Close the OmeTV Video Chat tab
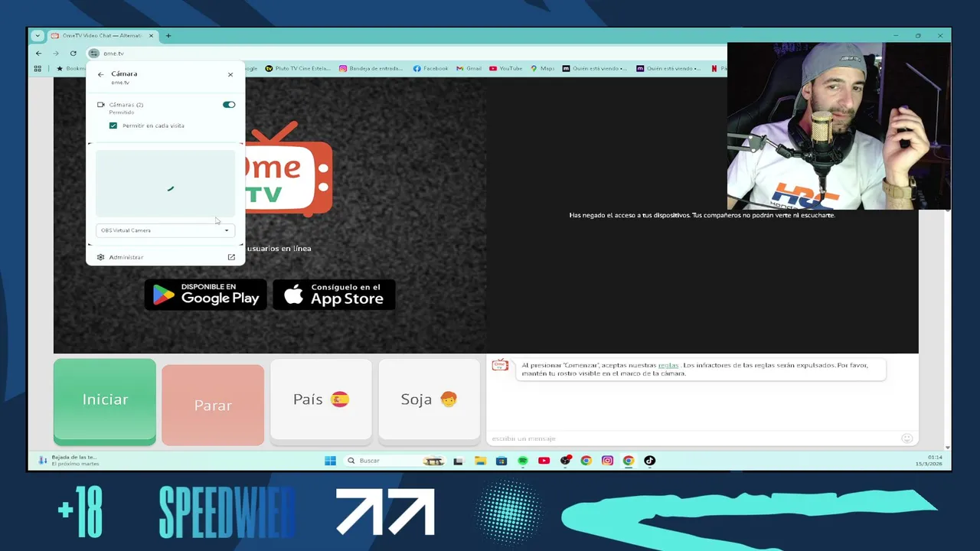 pyautogui.click(x=151, y=36)
